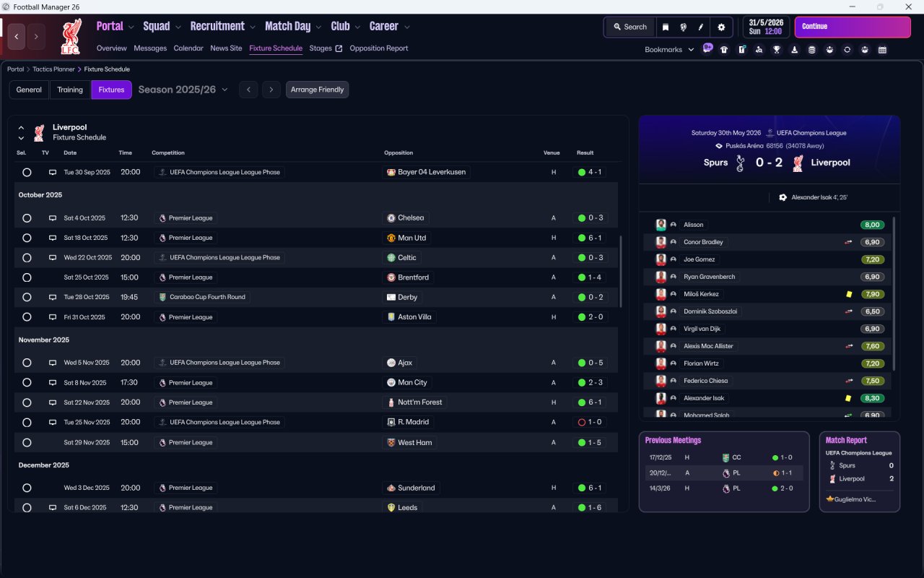The height and width of the screenshot is (578, 924).
Task: Select the radio button for Bayer 04 Leverkusen fixture
Action: (27, 173)
